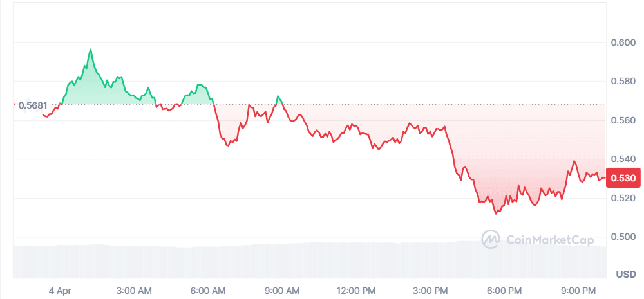644x299 pixels.
Task: Select the 3:00 PM time label
Action: (430, 291)
